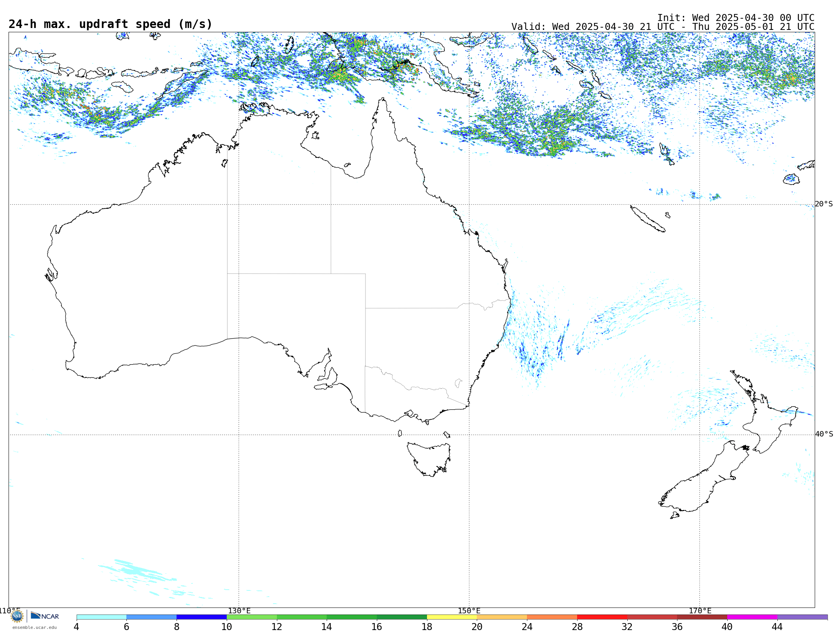This screenshot has width=840, height=632.
Task: Choose the yellow 18-20 colorbar segment
Action: click(452, 617)
